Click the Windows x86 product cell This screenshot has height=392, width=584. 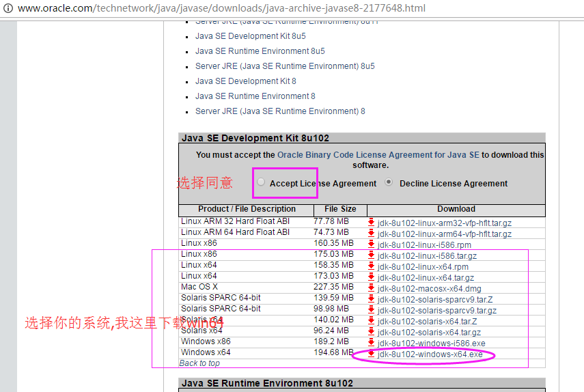coord(206,341)
